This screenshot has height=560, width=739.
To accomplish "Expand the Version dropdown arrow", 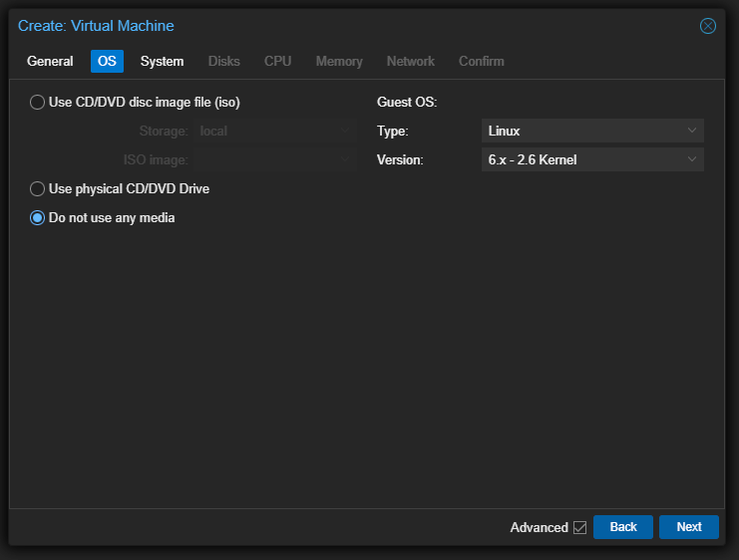I will click(691, 159).
